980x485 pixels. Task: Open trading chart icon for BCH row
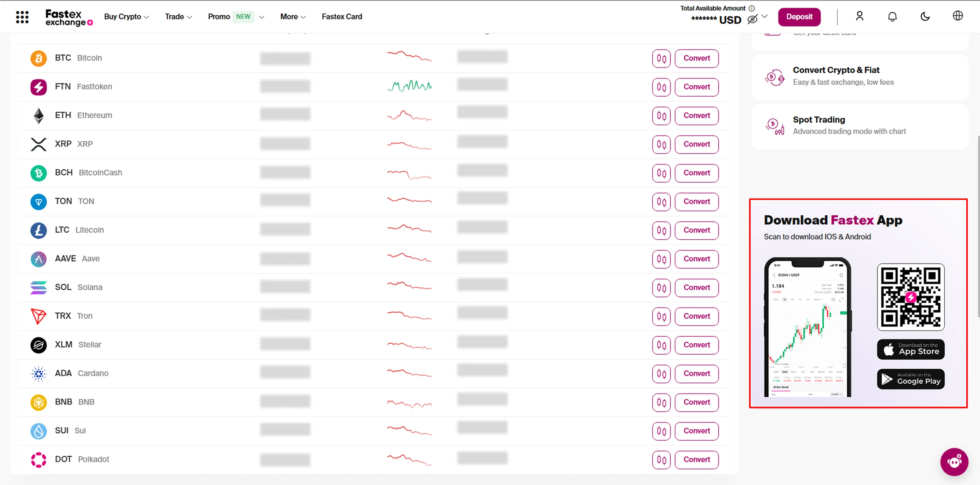[x=661, y=173]
